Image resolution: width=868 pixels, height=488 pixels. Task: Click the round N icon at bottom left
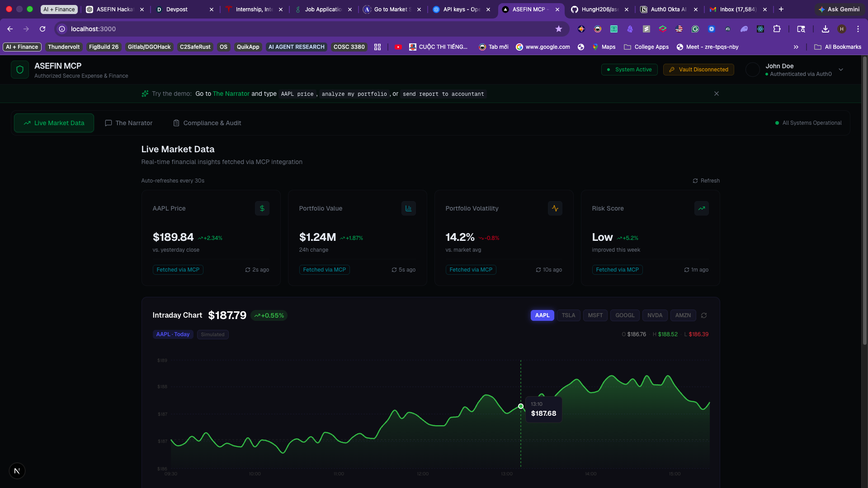click(x=17, y=471)
